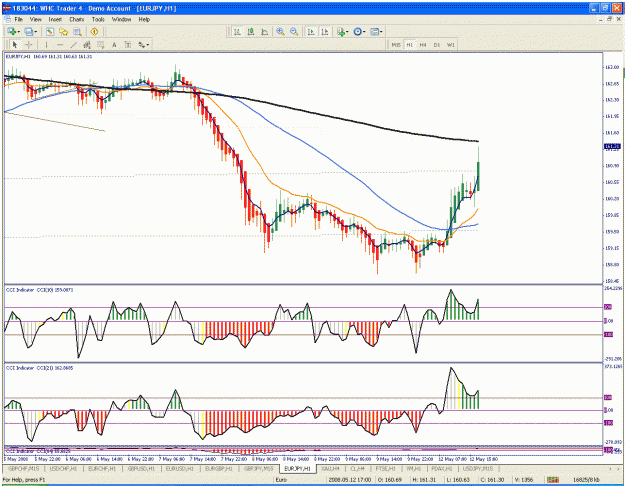Screen dimensions: 625x486
Task: Draw a vertical line tool
Action: (46, 45)
